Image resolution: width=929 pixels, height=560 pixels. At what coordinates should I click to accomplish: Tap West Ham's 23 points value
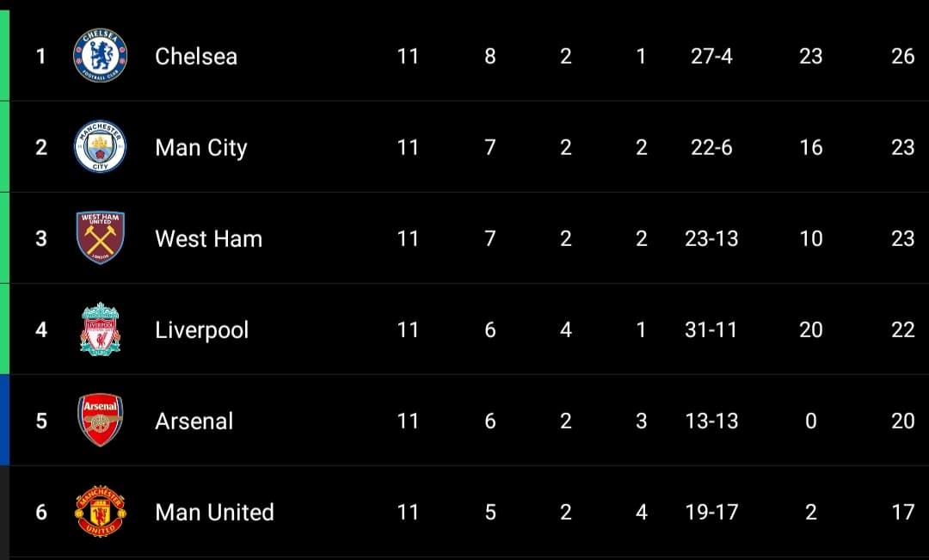[x=903, y=239]
